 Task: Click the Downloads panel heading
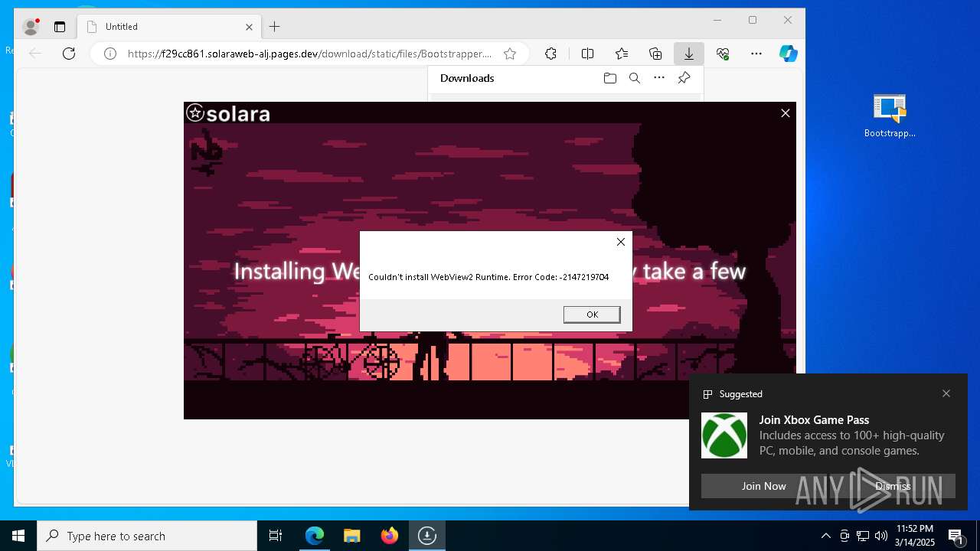click(467, 78)
